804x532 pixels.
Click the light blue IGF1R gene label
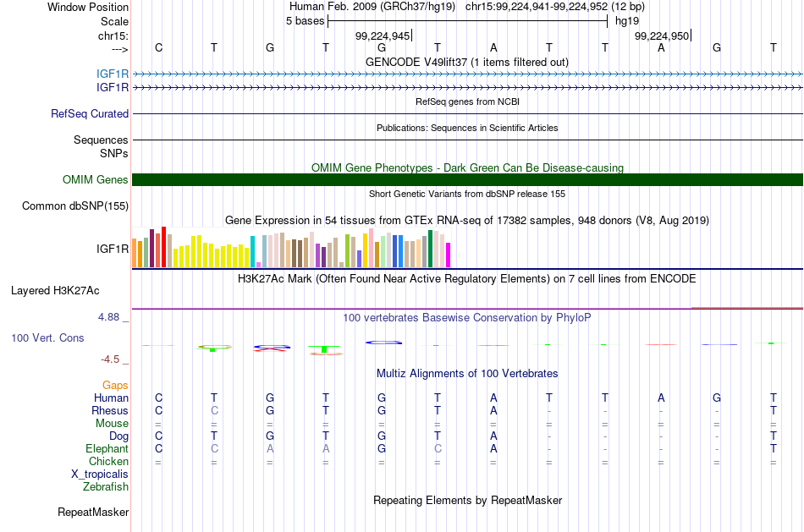tap(113, 74)
